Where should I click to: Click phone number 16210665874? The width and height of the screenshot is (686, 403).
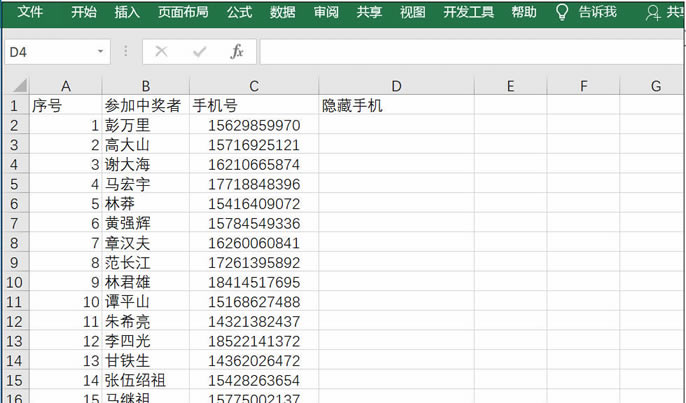point(254,165)
